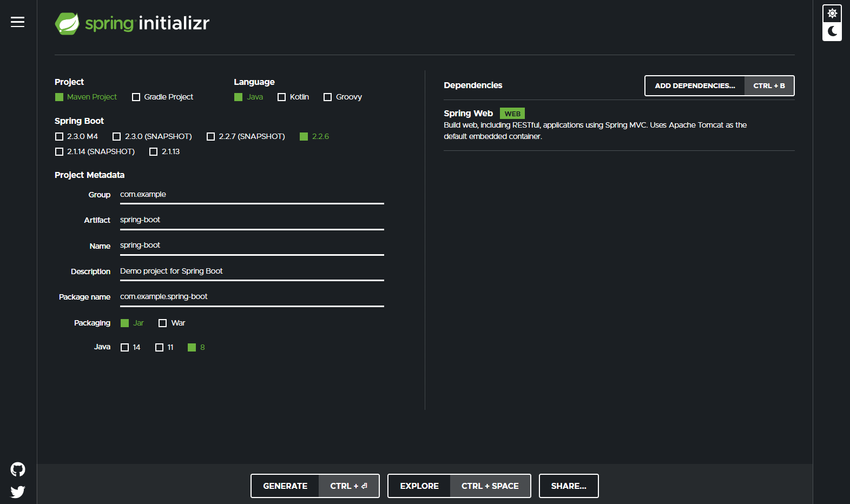The height and width of the screenshot is (504, 850).
Task: Select Java version 8
Action: click(196, 347)
